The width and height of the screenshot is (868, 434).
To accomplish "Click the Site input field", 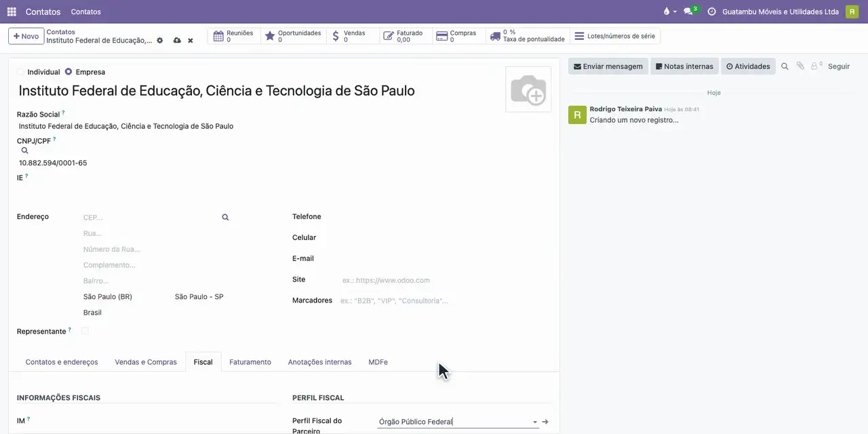I will coord(445,280).
